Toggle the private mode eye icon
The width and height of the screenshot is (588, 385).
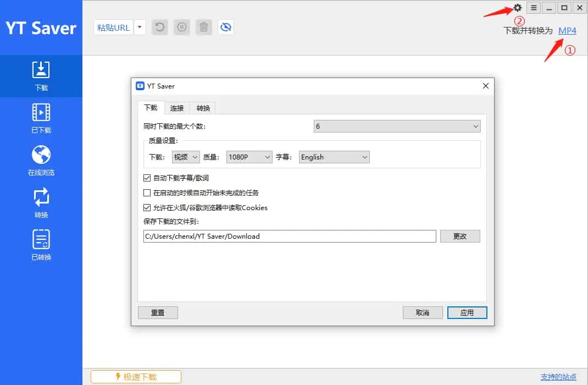(x=225, y=27)
